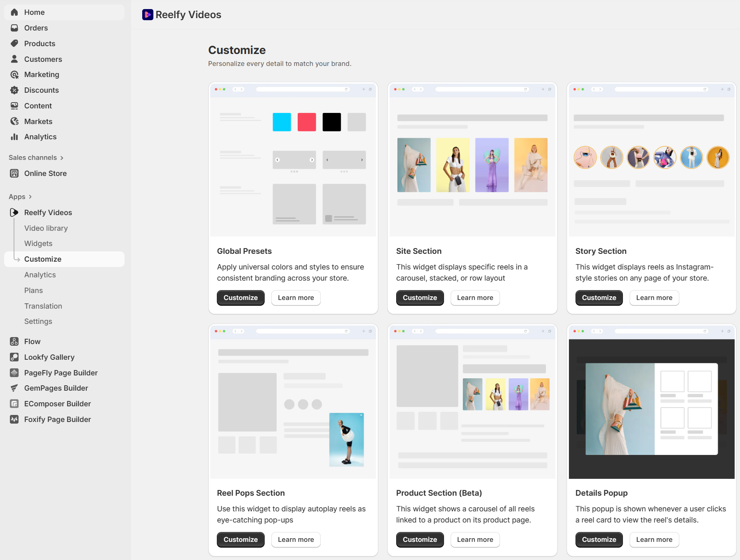Click the Reelfy Videos sidebar app icon
740x560 pixels.
14,213
